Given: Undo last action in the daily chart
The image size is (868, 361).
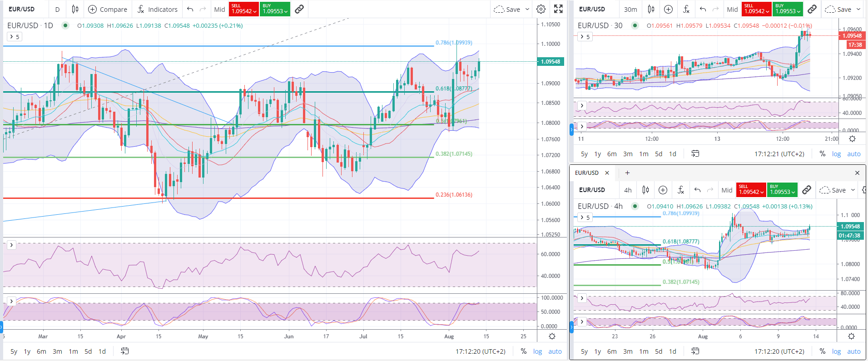Looking at the screenshot, I should (x=190, y=9).
